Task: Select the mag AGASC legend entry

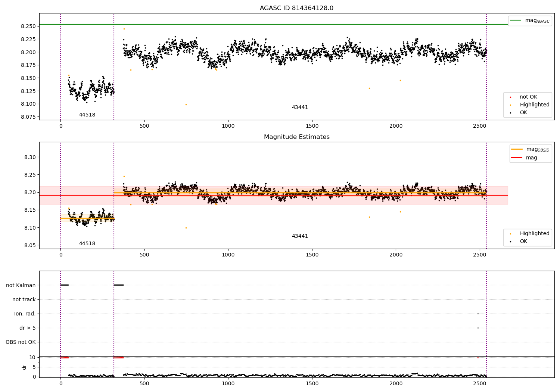Action: click(530, 21)
